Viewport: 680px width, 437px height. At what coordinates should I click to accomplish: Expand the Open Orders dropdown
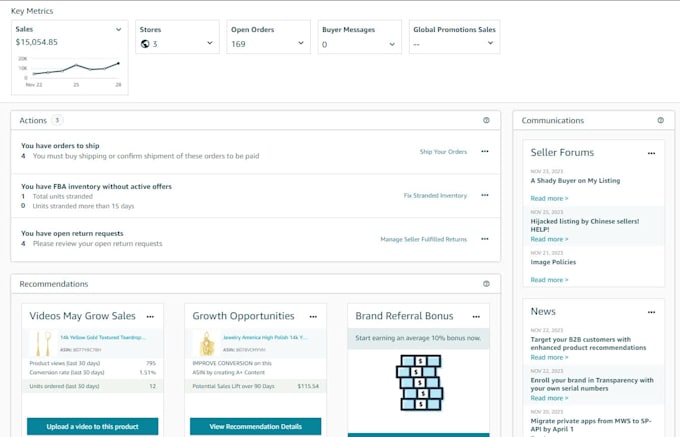coord(301,43)
